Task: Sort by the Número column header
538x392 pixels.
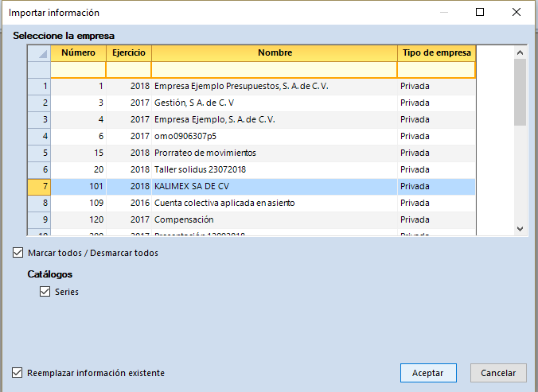Action: tap(78, 53)
